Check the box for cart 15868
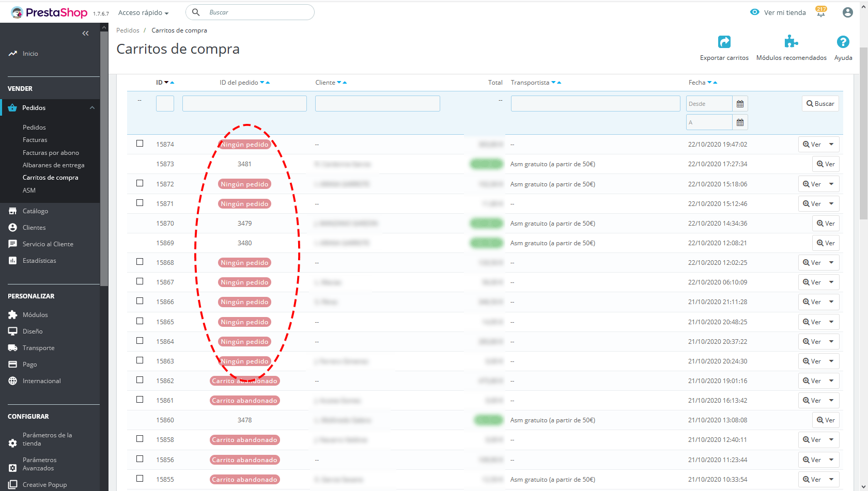The height and width of the screenshot is (491, 868). click(x=139, y=262)
